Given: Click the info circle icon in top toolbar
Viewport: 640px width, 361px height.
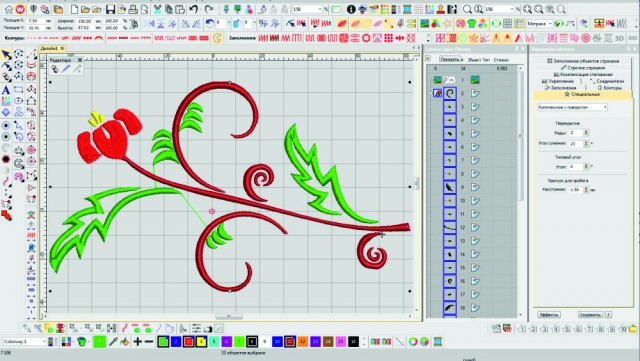Looking at the screenshot, I should point(351,9).
